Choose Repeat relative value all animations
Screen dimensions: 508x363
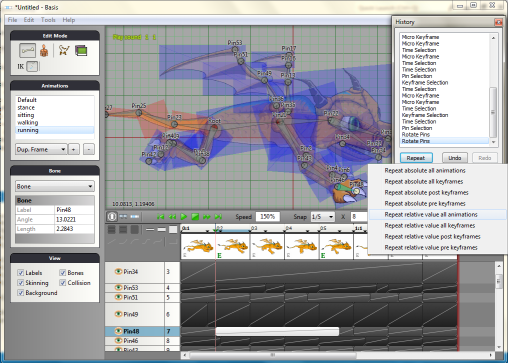click(x=437, y=214)
